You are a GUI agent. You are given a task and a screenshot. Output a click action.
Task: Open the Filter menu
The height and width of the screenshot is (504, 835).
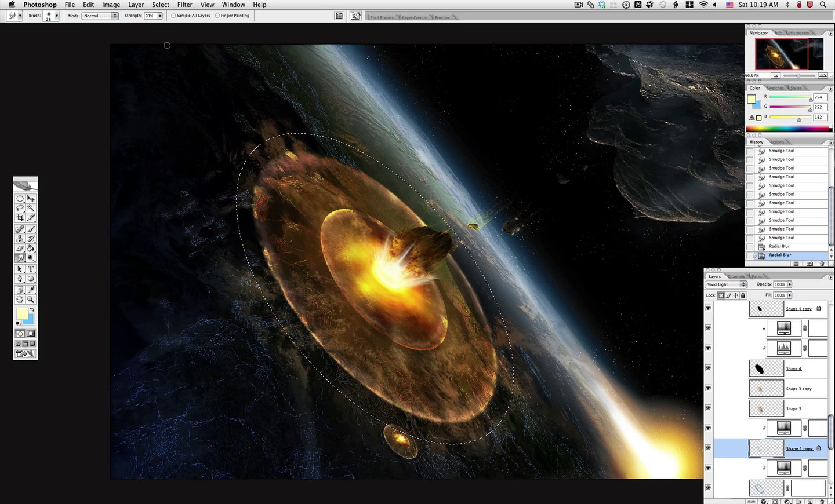[184, 5]
